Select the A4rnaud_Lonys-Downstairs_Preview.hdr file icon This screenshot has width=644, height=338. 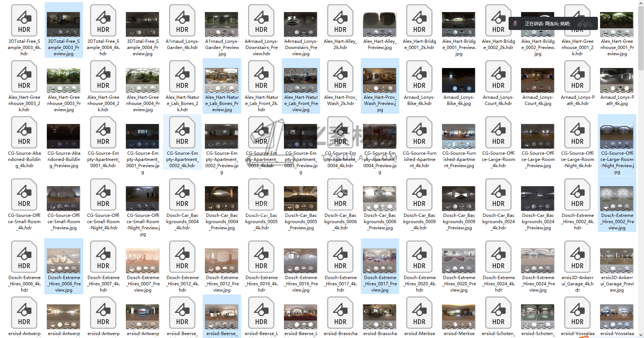[x=261, y=20]
